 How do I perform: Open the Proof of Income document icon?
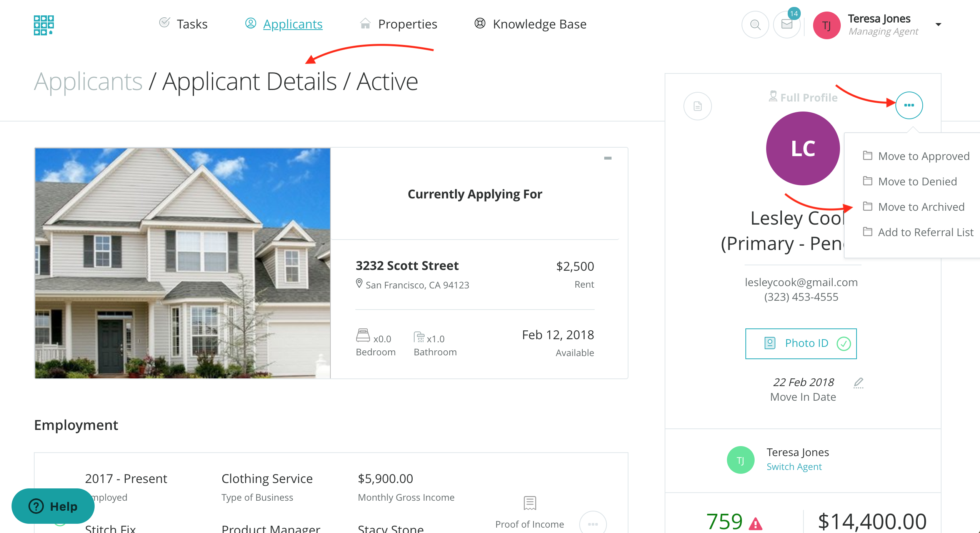530,503
